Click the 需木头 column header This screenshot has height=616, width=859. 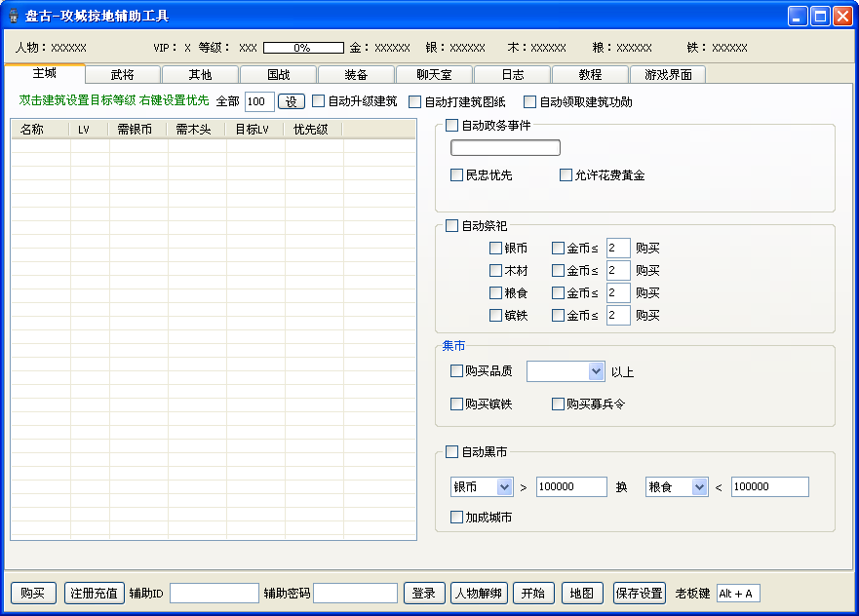[x=197, y=130]
